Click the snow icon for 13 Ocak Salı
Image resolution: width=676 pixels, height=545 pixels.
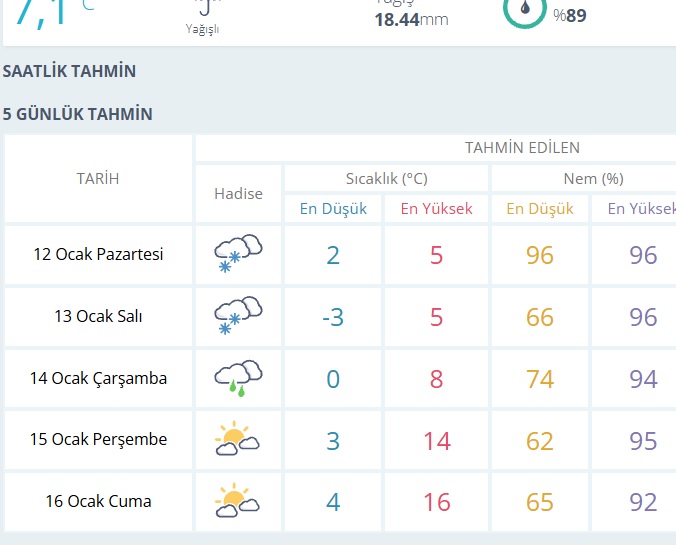coord(238,316)
